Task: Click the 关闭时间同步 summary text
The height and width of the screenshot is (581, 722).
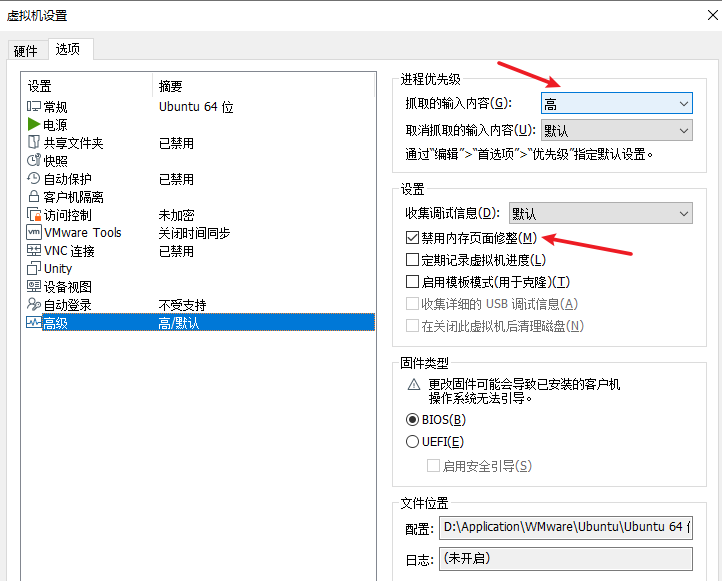Action: tap(194, 233)
